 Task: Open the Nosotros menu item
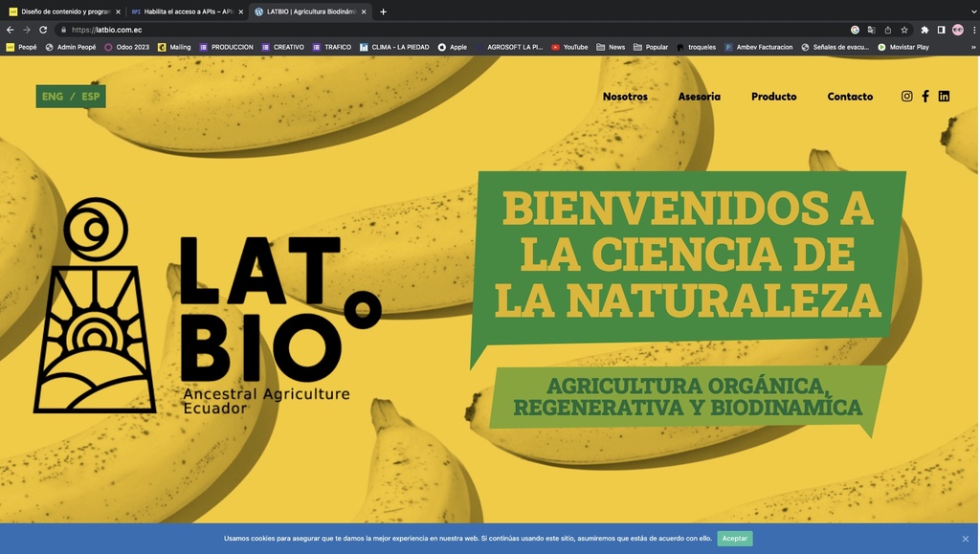click(x=625, y=97)
